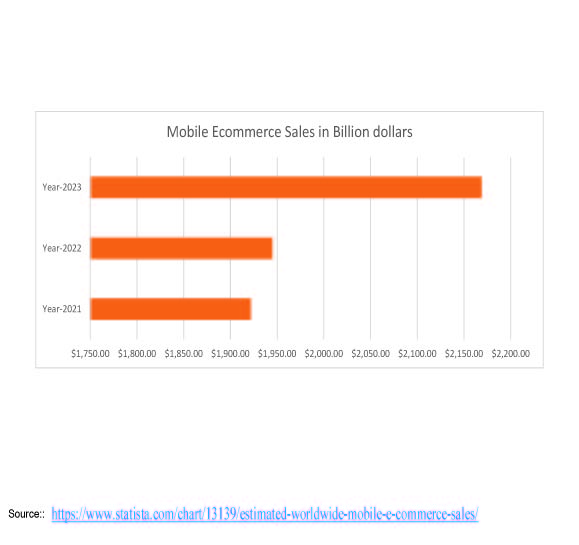
Task: Click the $2,050.00 axis value
Action: tap(370, 353)
